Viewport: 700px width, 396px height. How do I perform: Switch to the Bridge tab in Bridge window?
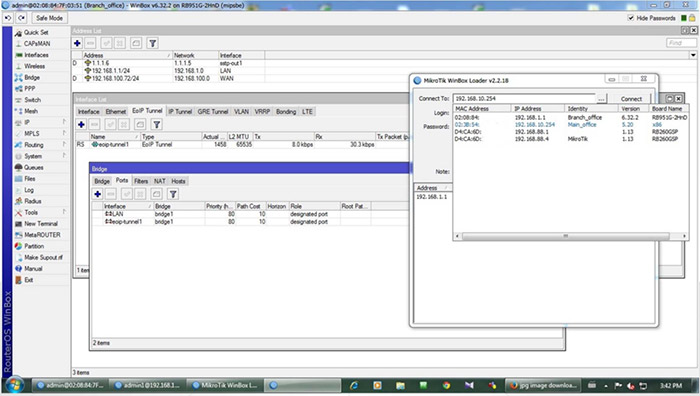pos(102,181)
